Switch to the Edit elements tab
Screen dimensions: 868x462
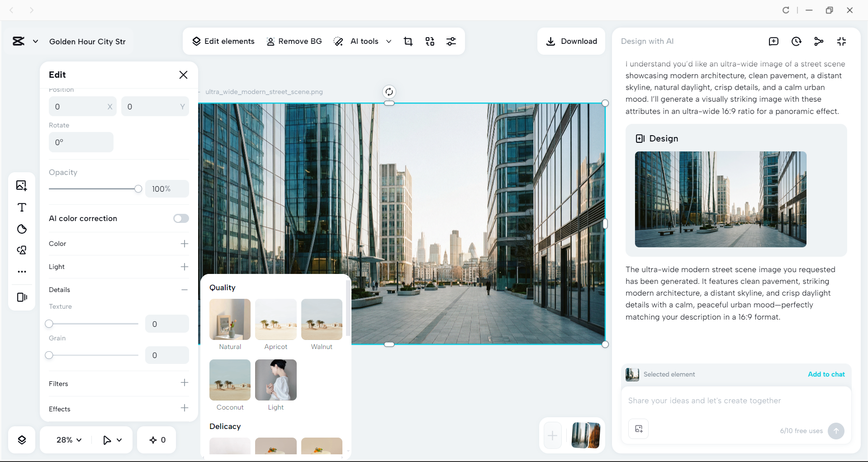223,41
